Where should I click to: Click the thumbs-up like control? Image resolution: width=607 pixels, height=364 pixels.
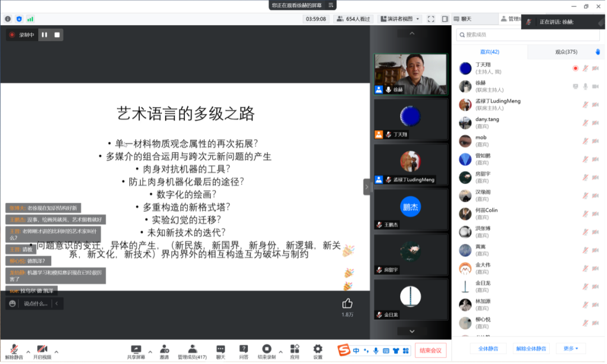pyautogui.click(x=348, y=302)
